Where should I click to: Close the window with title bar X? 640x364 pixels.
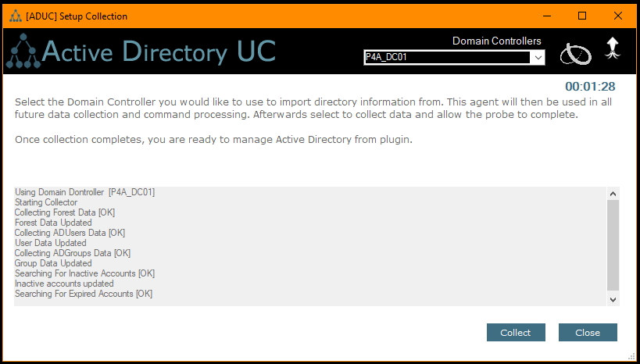(x=617, y=16)
